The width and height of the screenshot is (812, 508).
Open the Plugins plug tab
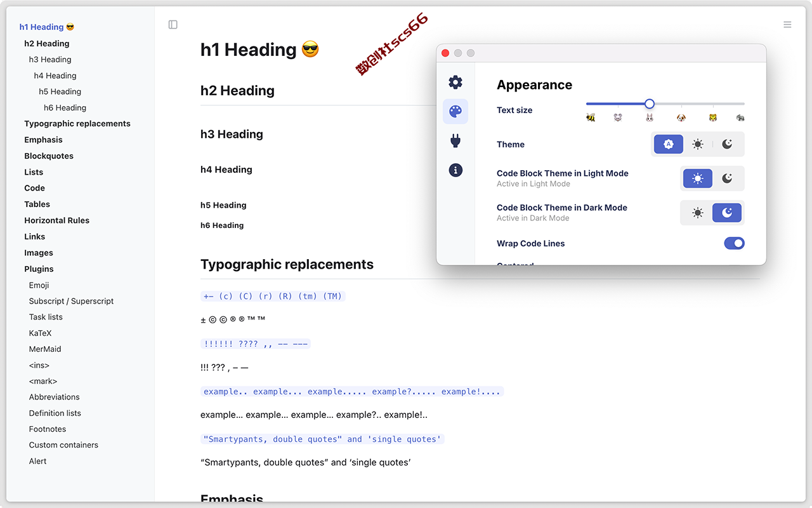tap(455, 140)
